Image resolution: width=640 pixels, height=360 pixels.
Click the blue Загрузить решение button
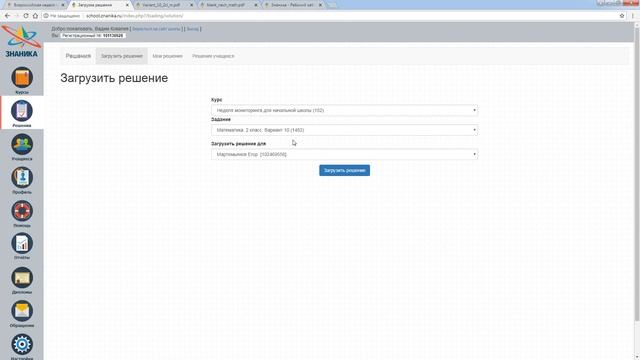(344, 170)
